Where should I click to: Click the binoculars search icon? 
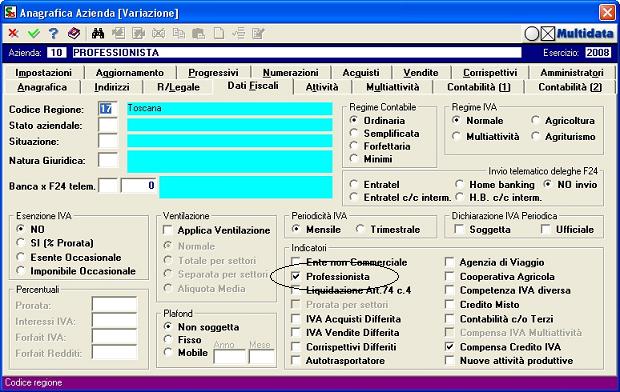click(98, 33)
